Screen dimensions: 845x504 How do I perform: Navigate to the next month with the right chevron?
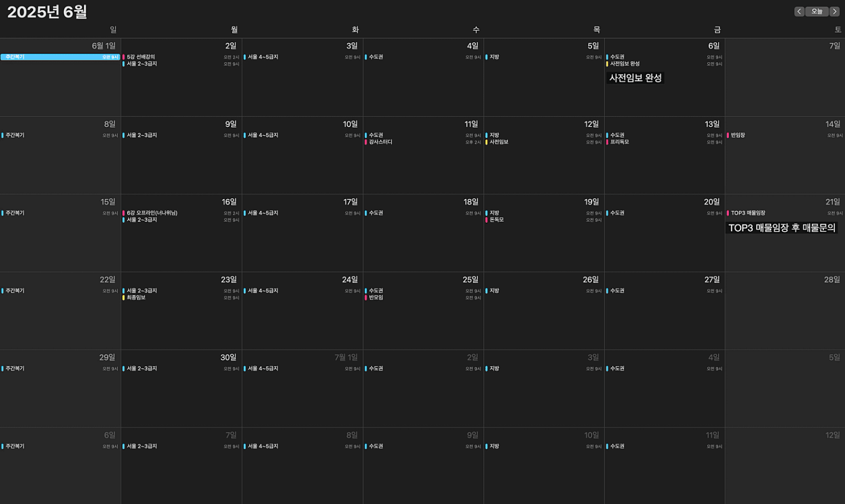point(834,11)
